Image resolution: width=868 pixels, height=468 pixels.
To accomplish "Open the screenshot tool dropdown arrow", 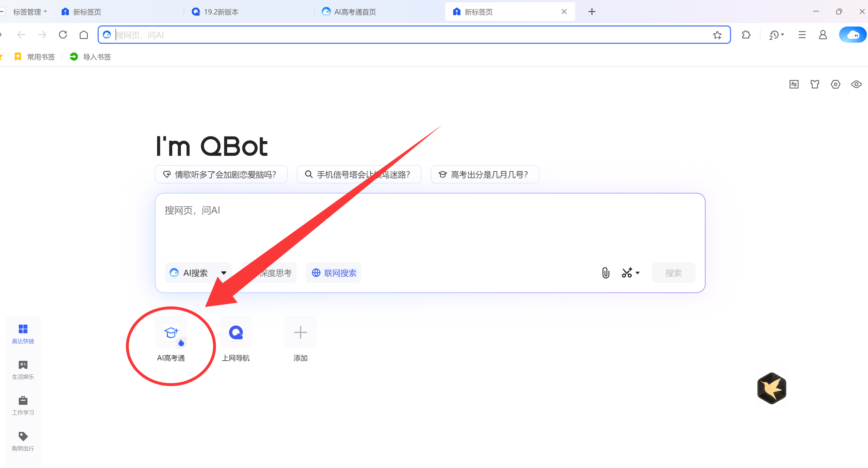I will pyautogui.click(x=638, y=273).
